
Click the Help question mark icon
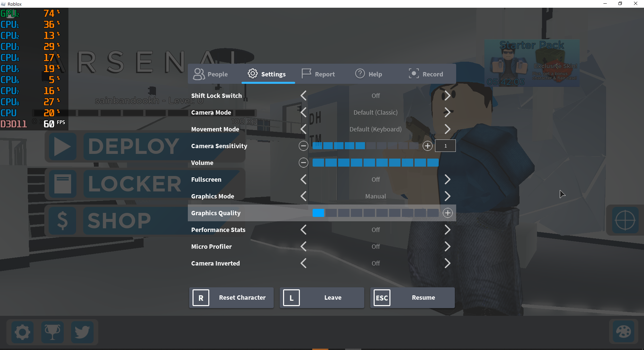click(360, 74)
